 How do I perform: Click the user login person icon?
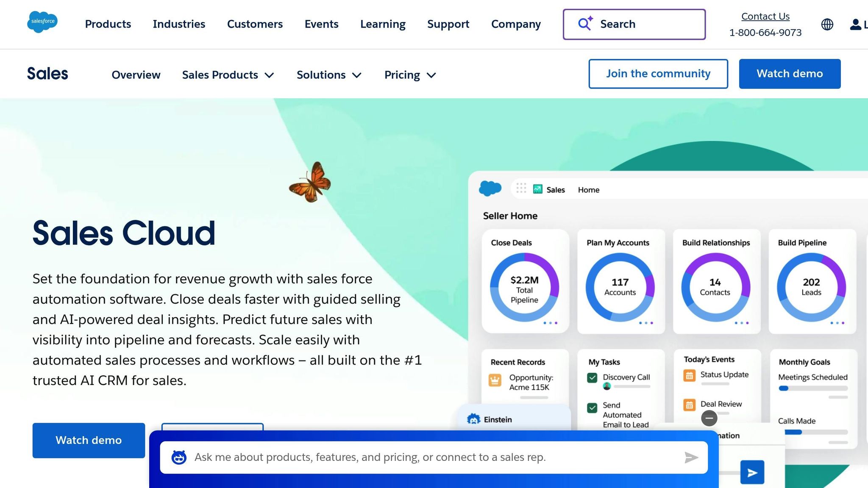(855, 25)
